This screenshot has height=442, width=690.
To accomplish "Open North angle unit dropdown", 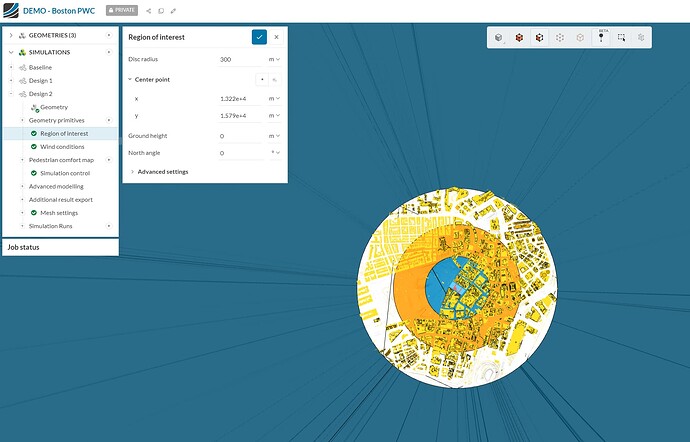I will 275,152.
